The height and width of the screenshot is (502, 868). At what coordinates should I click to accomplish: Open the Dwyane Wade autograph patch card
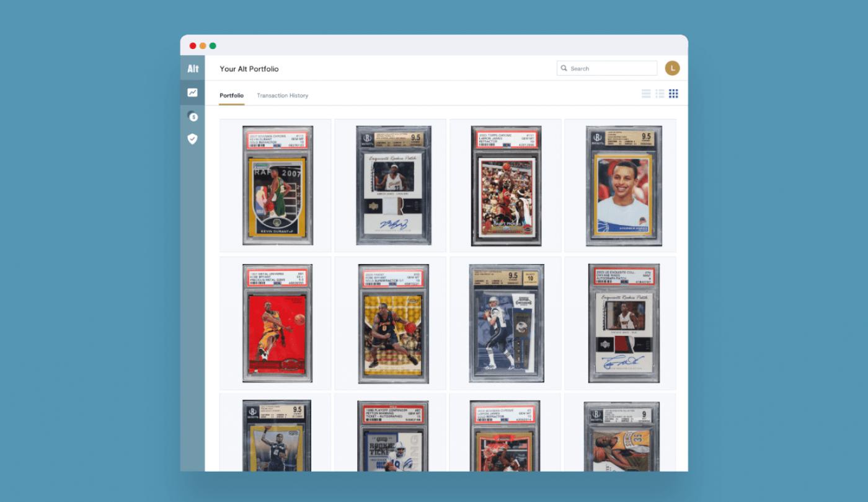coord(624,323)
